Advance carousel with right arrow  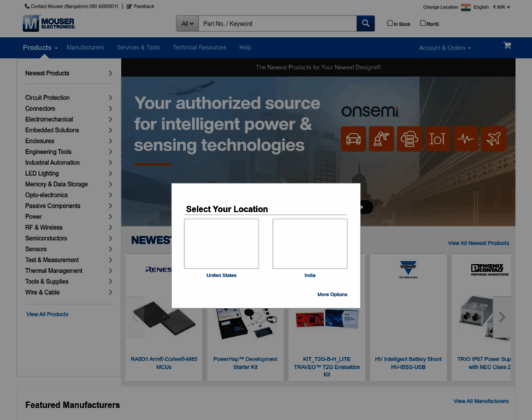pos(502,317)
